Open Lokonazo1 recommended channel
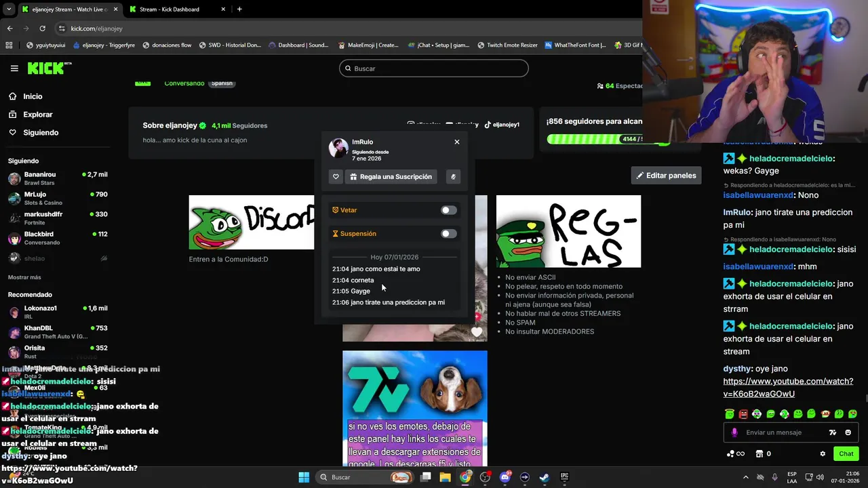This screenshot has width=868, height=488. (x=58, y=312)
